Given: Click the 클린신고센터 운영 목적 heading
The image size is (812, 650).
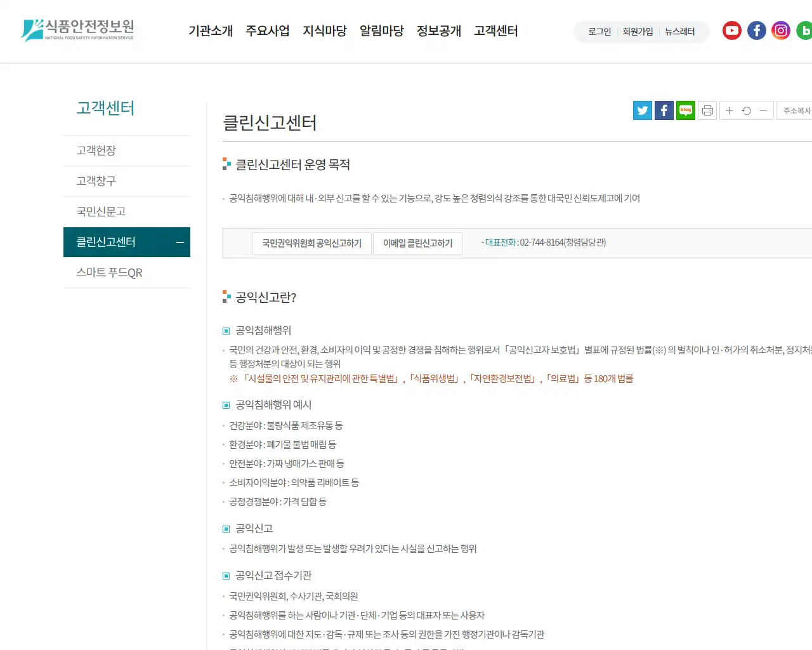Looking at the screenshot, I should (292, 164).
